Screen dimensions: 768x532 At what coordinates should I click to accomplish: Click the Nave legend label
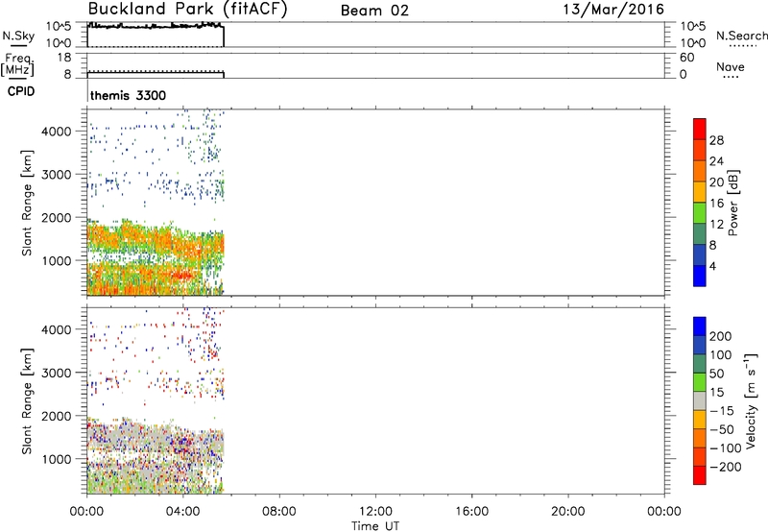point(731,66)
